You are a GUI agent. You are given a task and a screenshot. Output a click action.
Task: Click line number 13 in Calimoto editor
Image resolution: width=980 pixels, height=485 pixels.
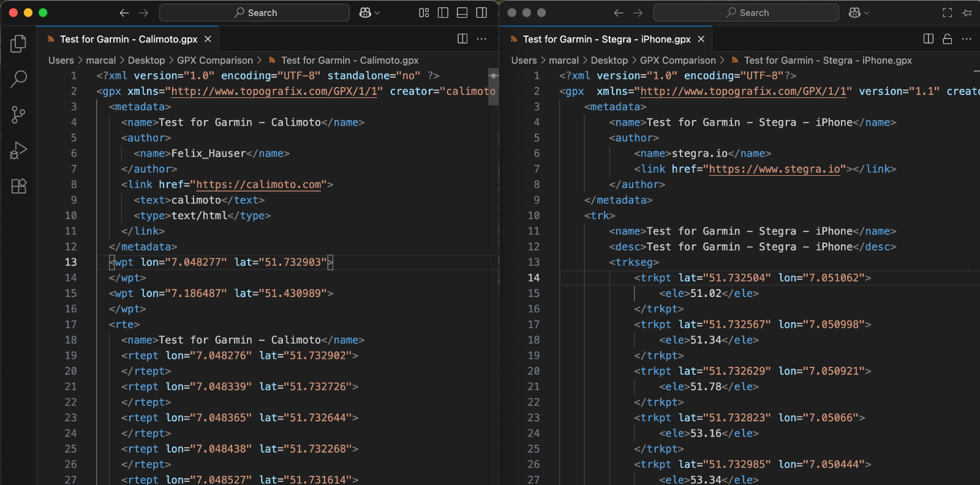point(71,262)
